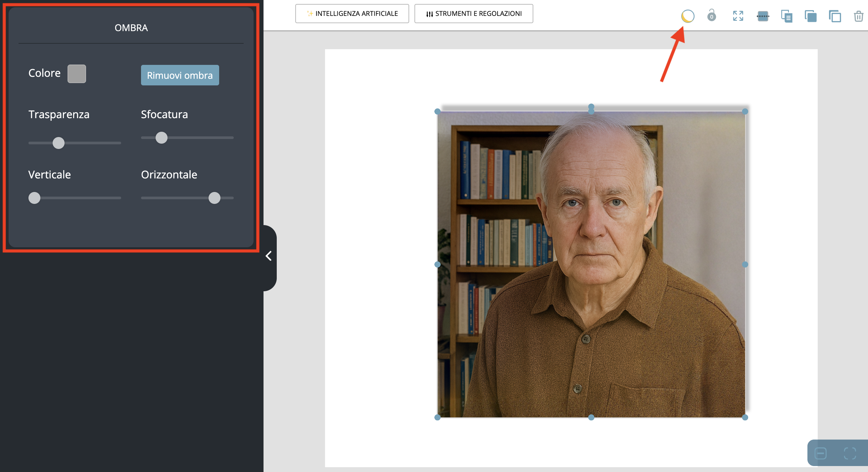The height and width of the screenshot is (472, 868).
Task: Click the outlined duplicate squares icon
Action: [835, 16]
